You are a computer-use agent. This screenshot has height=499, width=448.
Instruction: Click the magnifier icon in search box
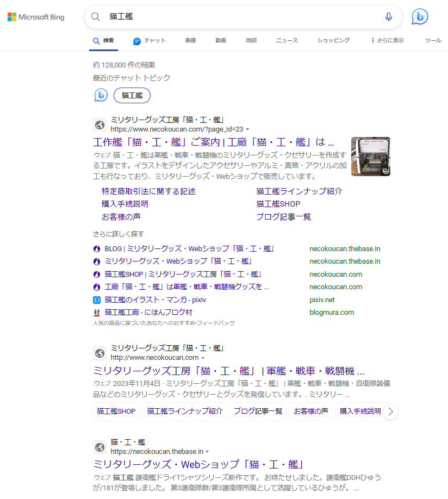point(96,16)
